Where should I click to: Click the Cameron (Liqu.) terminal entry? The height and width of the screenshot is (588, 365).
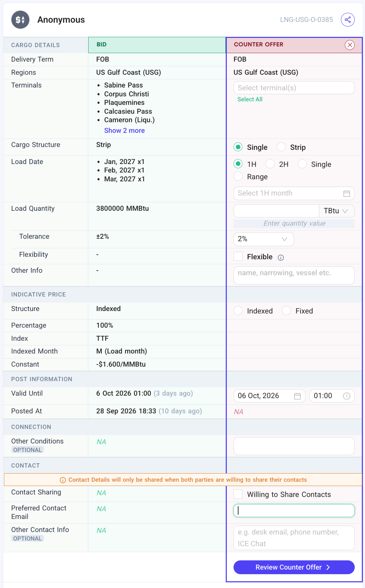click(129, 120)
